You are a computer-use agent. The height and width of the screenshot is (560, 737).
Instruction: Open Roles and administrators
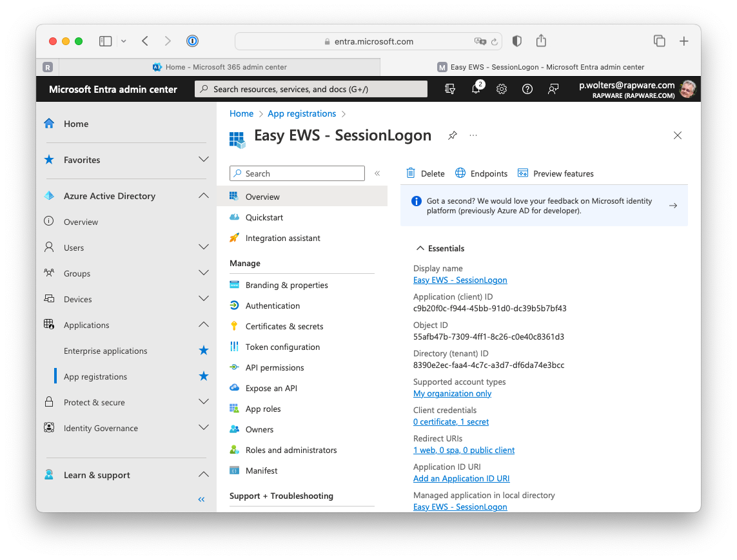pos(291,450)
